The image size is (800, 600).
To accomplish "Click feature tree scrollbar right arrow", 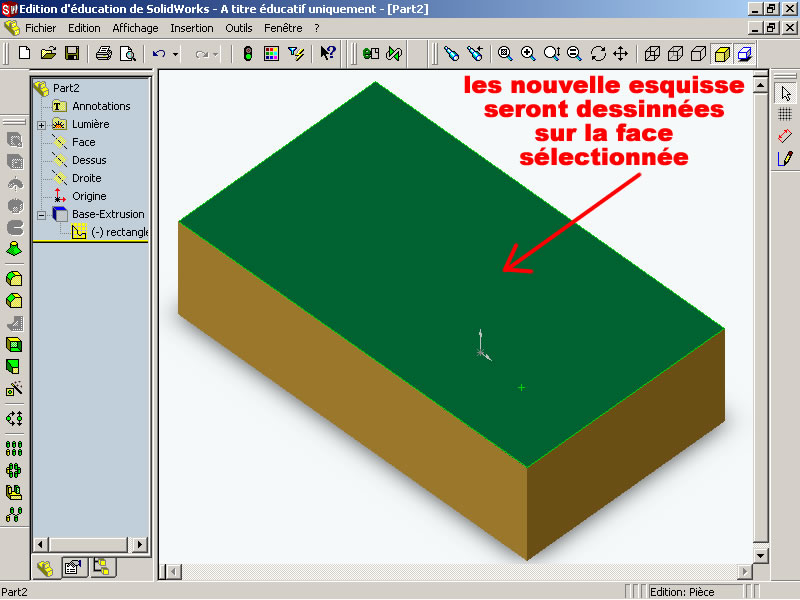I will click(x=140, y=544).
